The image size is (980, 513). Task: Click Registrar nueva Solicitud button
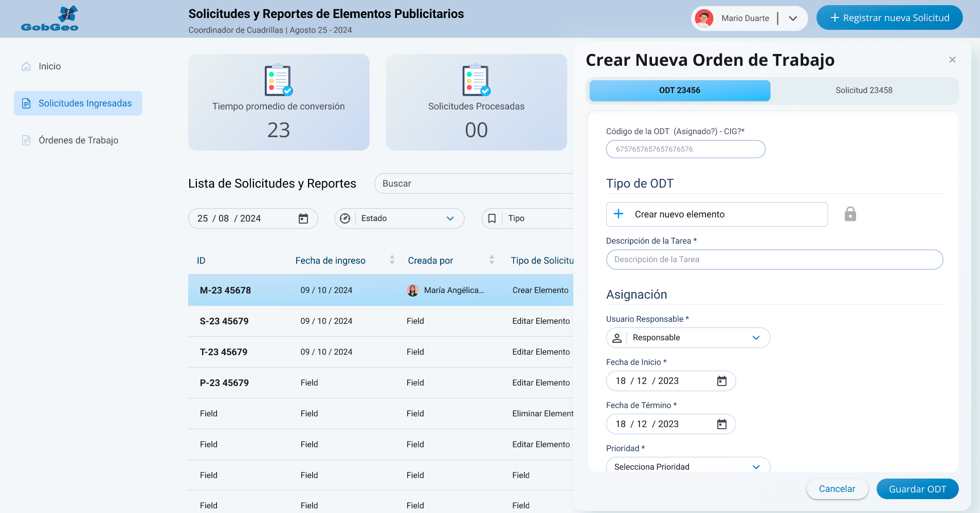coord(889,18)
